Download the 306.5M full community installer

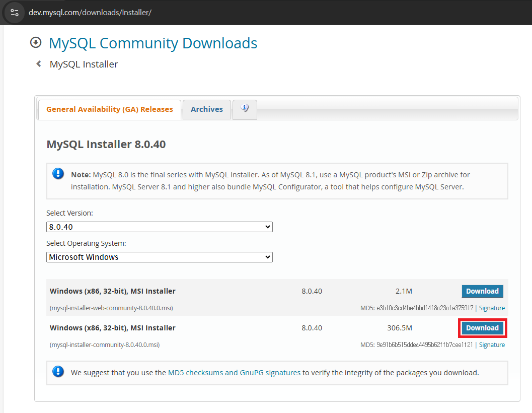(x=482, y=328)
